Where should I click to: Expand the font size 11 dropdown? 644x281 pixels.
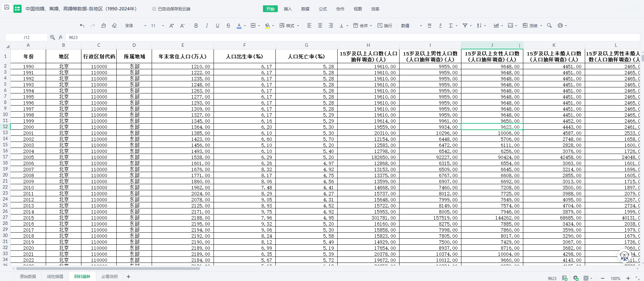pos(163,26)
